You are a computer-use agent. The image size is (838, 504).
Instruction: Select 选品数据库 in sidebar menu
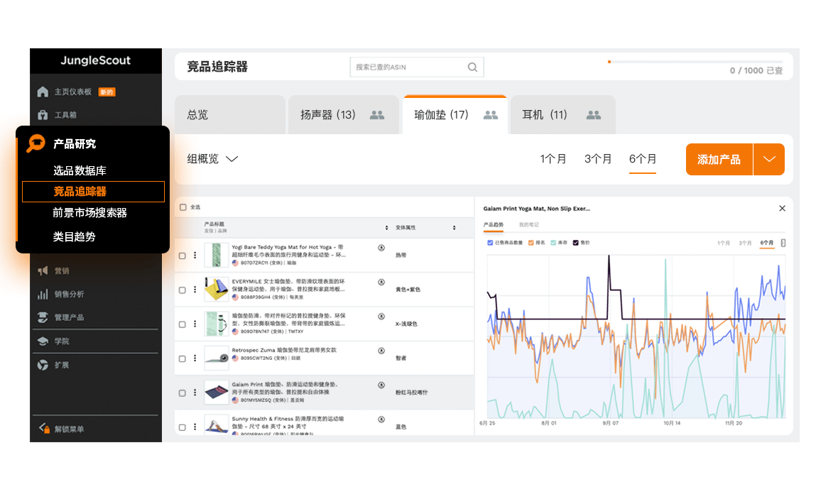(80, 170)
